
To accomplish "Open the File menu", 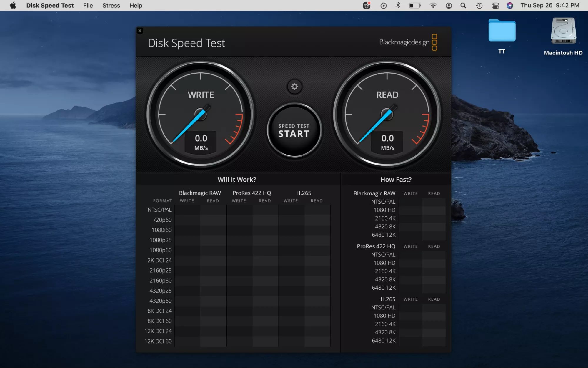I will pyautogui.click(x=88, y=6).
